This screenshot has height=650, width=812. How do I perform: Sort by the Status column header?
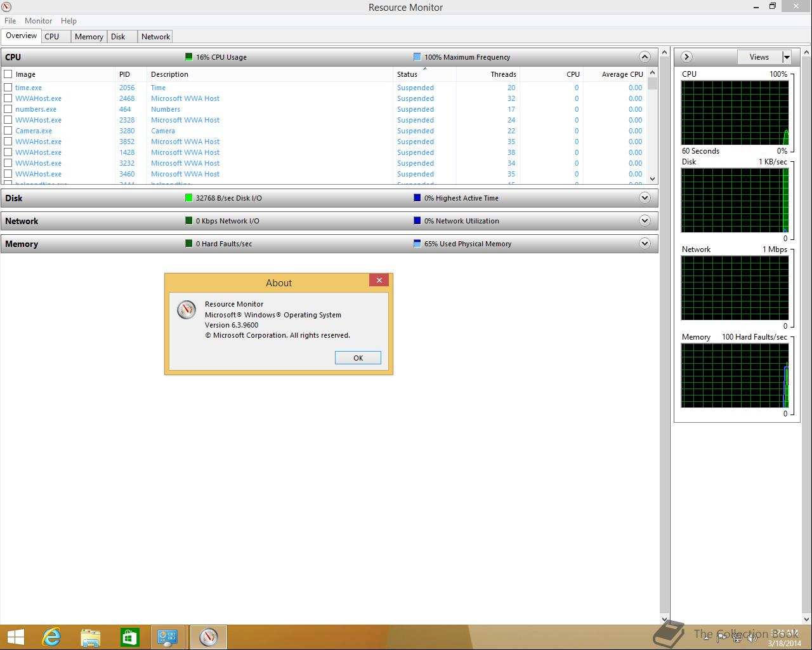424,74
